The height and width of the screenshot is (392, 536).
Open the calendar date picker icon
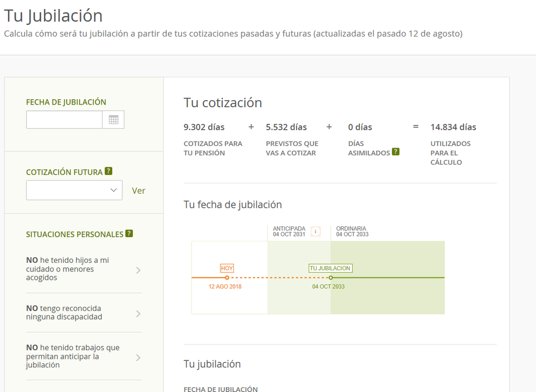click(x=113, y=120)
